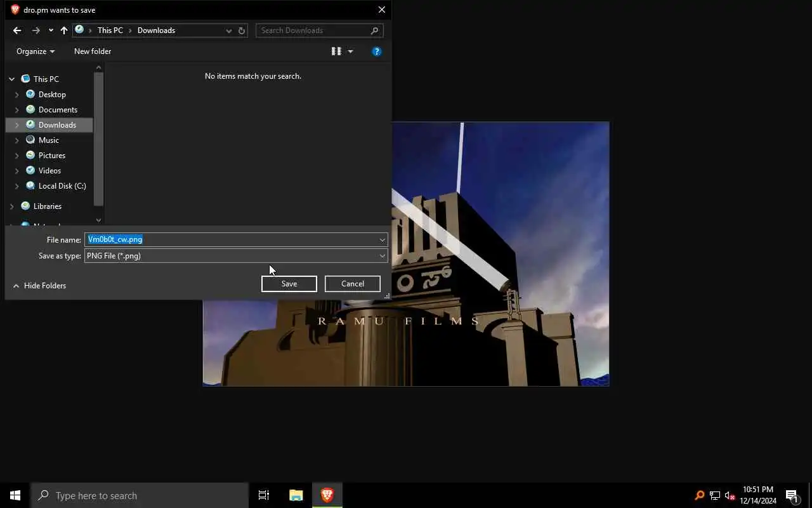The width and height of the screenshot is (812, 508).
Task: Expand the Libraries tree node
Action: (11, 206)
